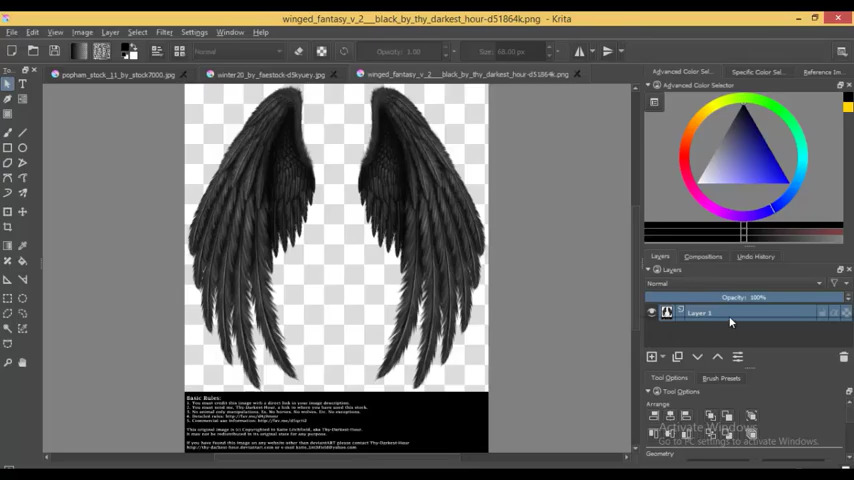Open the brush blending mode dropdown
This screenshot has width=854, height=480.
click(238, 52)
